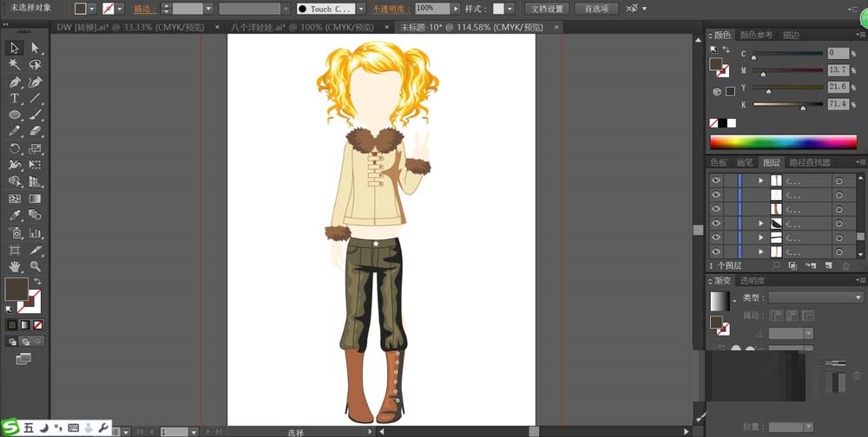Viewport: 868px width, 437px height.
Task: Choose the Zoom magnifier tool
Action: 36,266
